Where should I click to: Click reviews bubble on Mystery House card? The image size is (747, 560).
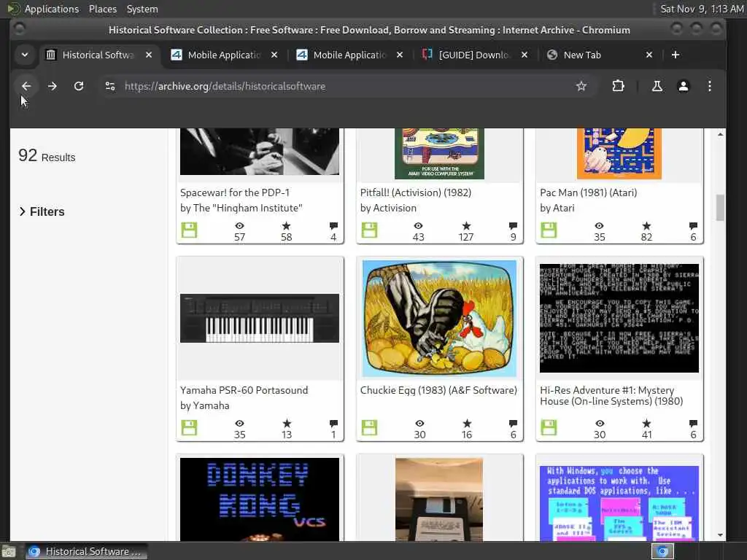tap(693, 424)
